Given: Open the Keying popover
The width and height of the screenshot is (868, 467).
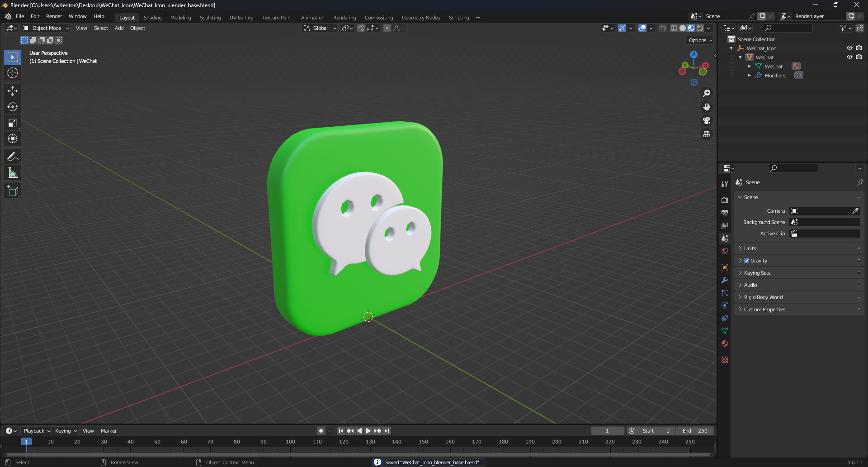Looking at the screenshot, I should point(66,431).
